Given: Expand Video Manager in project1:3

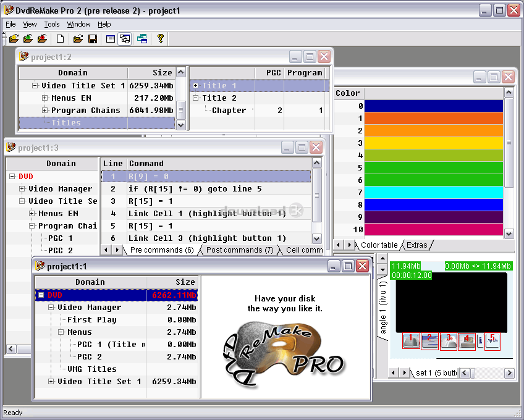Looking at the screenshot, I should [22, 189].
